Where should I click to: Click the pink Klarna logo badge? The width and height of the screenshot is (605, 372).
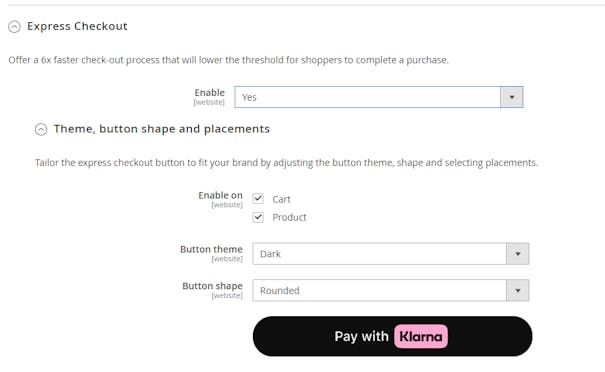[421, 336]
